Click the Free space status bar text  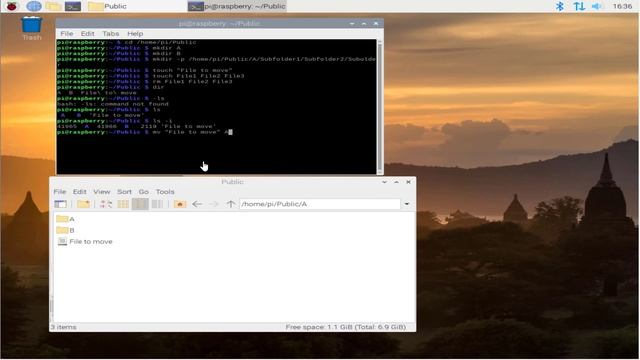pyautogui.click(x=345, y=327)
